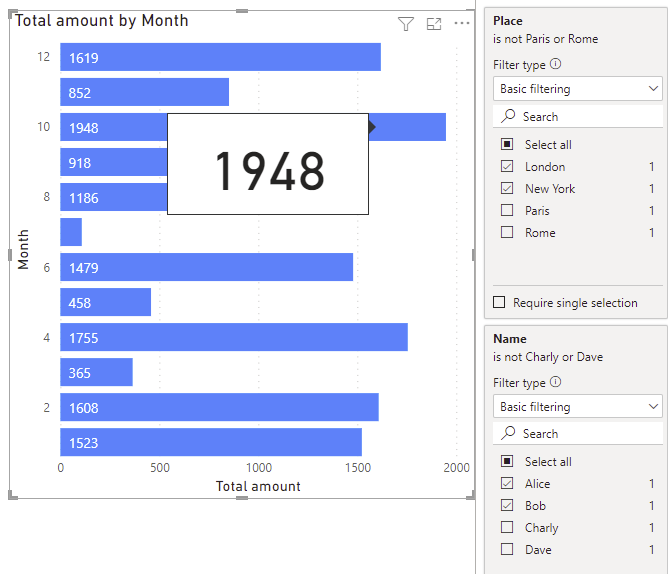Click the 'is not Paris or Rome' summary
Image resolution: width=668 pixels, height=574 pixels.
point(546,39)
